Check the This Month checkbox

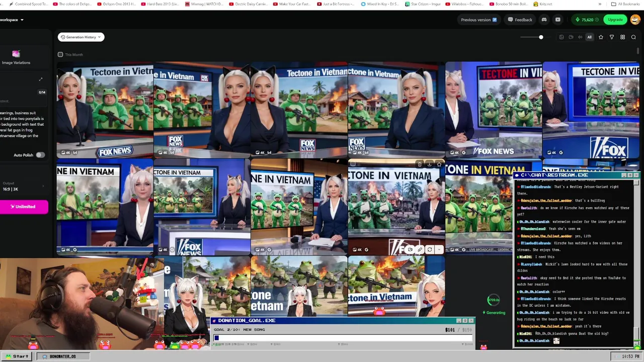coord(60,54)
